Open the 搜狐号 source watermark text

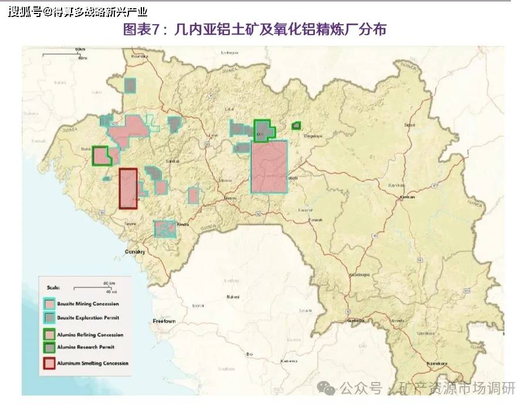coord(77,12)
